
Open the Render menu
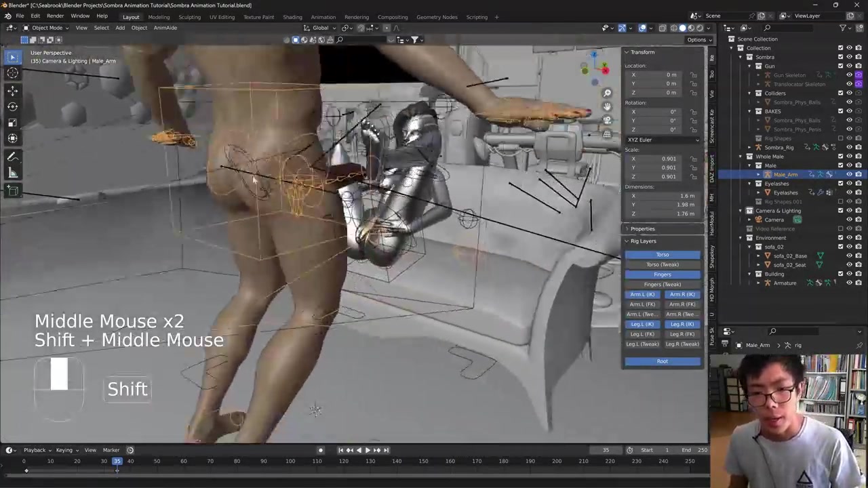click(55, 16)
